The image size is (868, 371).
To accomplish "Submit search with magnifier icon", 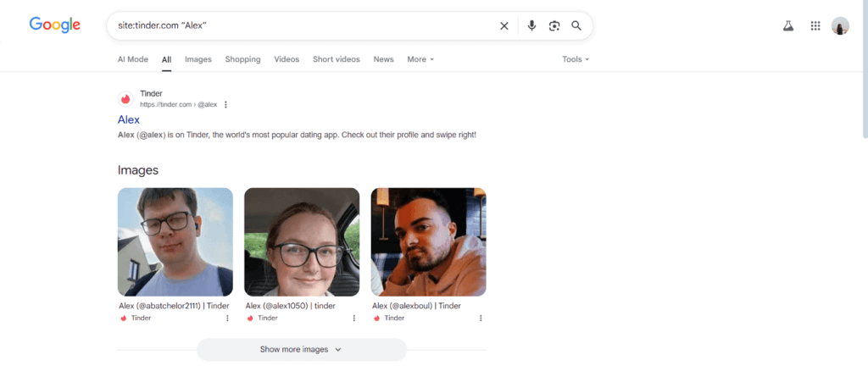I will [x=576, y=26].
